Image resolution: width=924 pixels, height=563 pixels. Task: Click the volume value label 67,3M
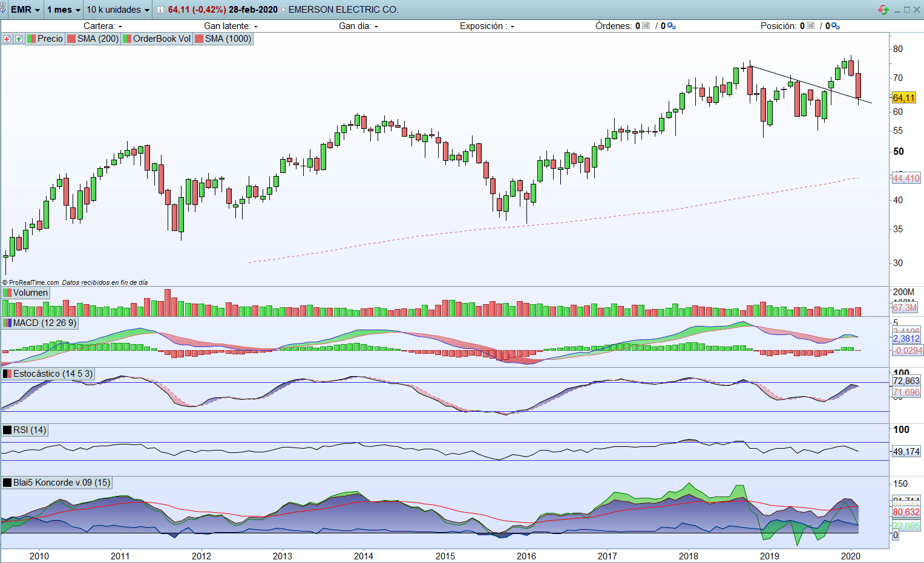pos(905,308)
